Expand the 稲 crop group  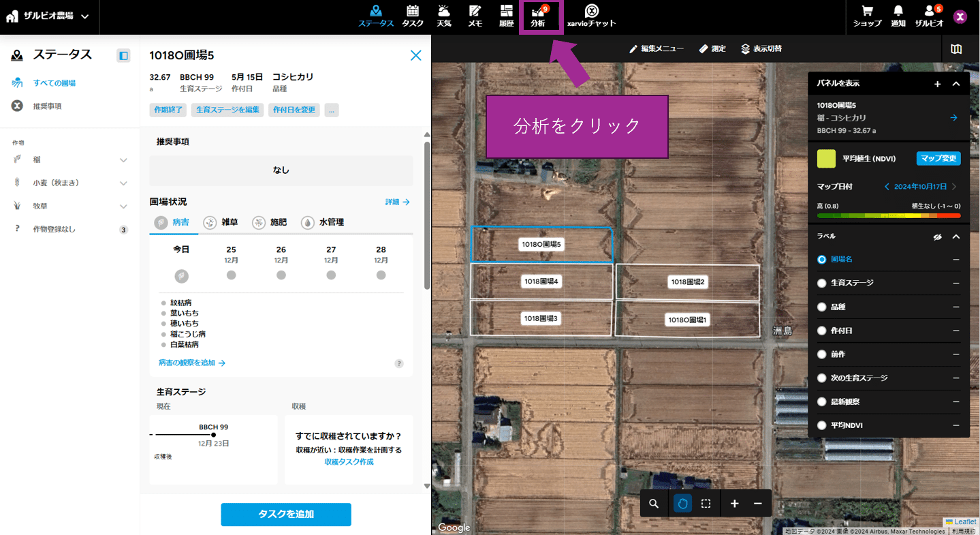[123, 160]
